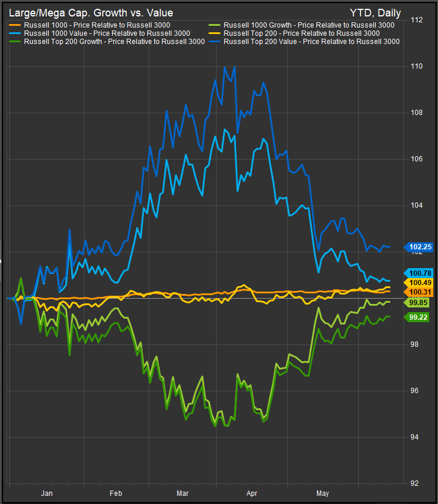Image resolution: width=438 pixels, height=504 pixels.
Task: Click the 110 label on the price axis
Action: pos(416,66)
